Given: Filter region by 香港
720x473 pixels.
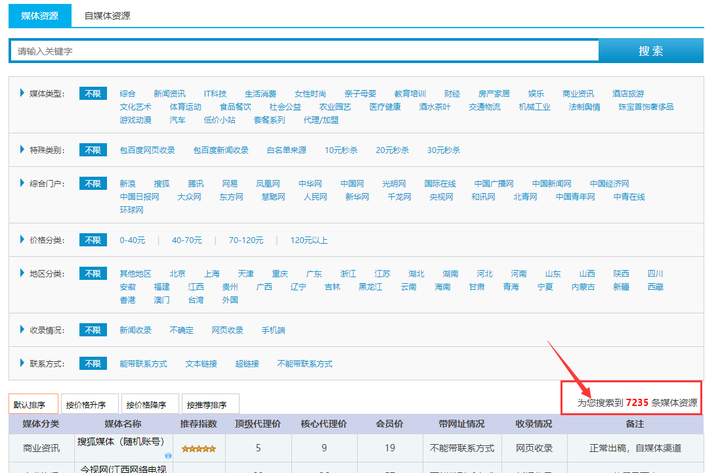Looking at the screenshot, I should tap(128, 300).
